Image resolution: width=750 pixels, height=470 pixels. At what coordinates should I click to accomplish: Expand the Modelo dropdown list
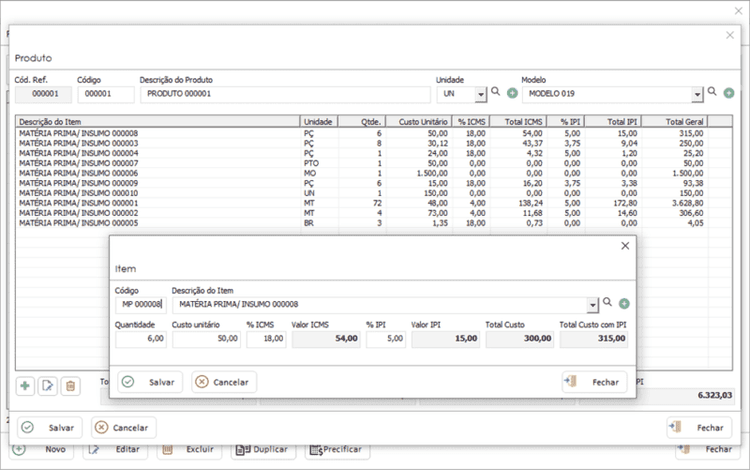tap(697, 95)
